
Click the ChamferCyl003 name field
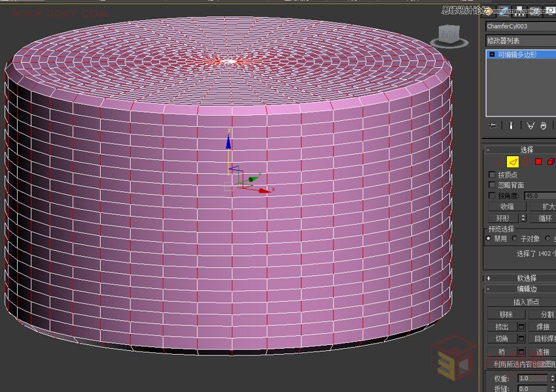click(515, 27)
